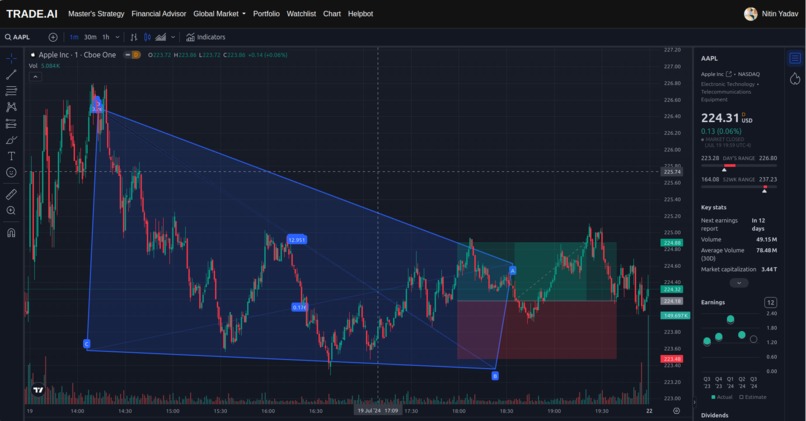Viewport: 806px width, 421px height.
Task: Open the Financial Advisor page
Action: coord(159,14)
